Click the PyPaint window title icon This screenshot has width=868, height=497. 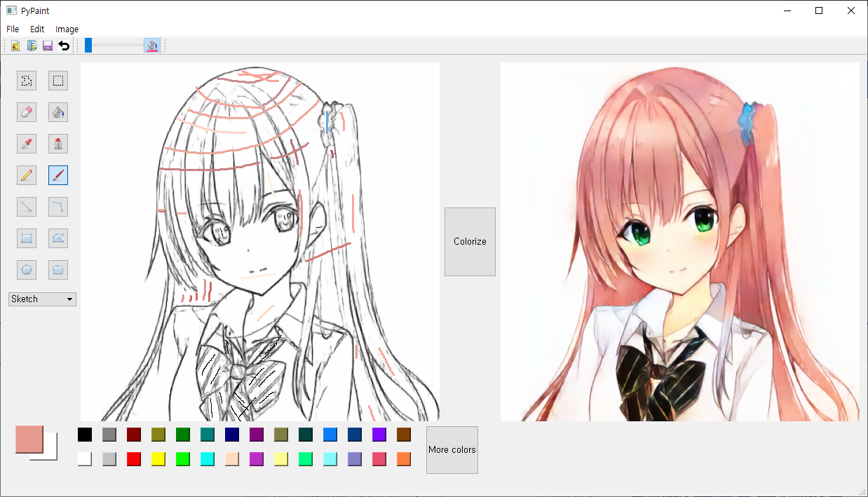pos(11,11)
